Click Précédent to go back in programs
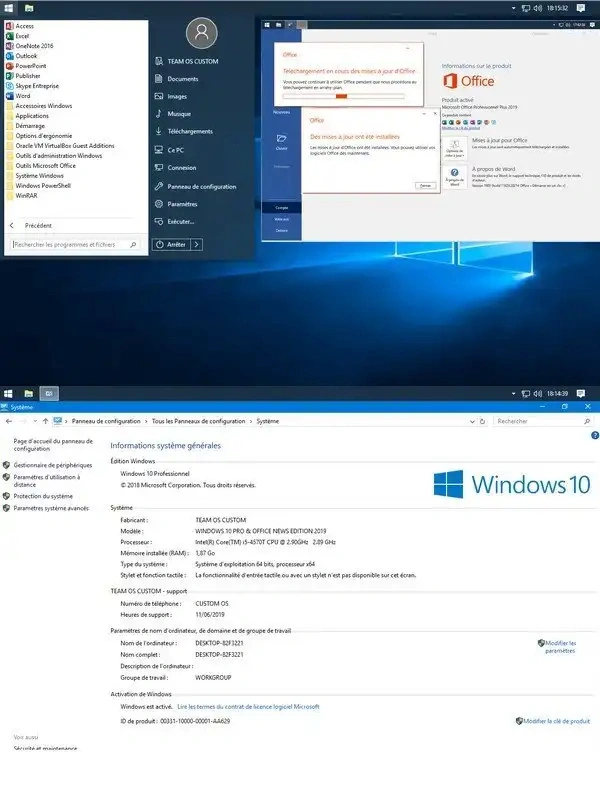The height and width of the screenshot is (800, 600). pos(38,225)
